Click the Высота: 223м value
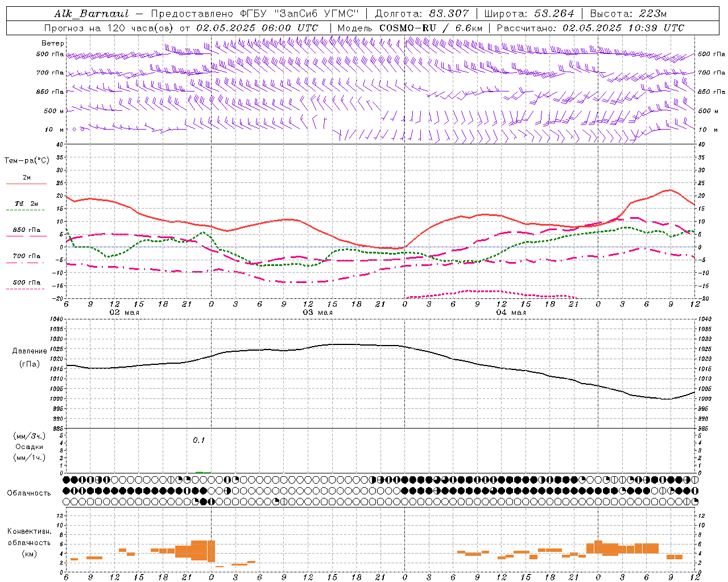 628,14
